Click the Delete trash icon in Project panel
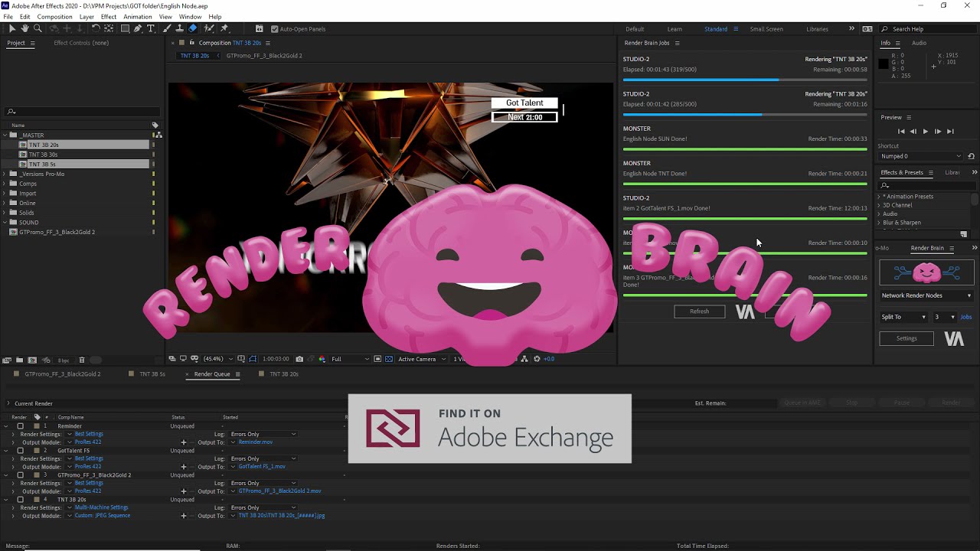 click(x=82, y=360)
